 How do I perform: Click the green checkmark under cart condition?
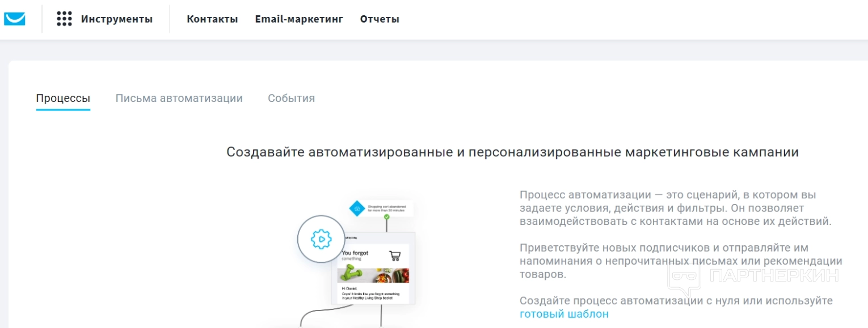387,217
